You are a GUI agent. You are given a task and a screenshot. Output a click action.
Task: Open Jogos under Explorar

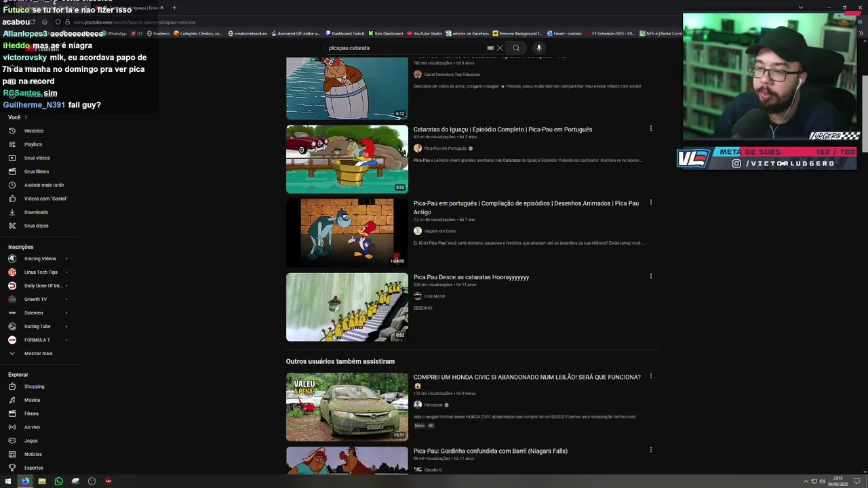(31, 441)
